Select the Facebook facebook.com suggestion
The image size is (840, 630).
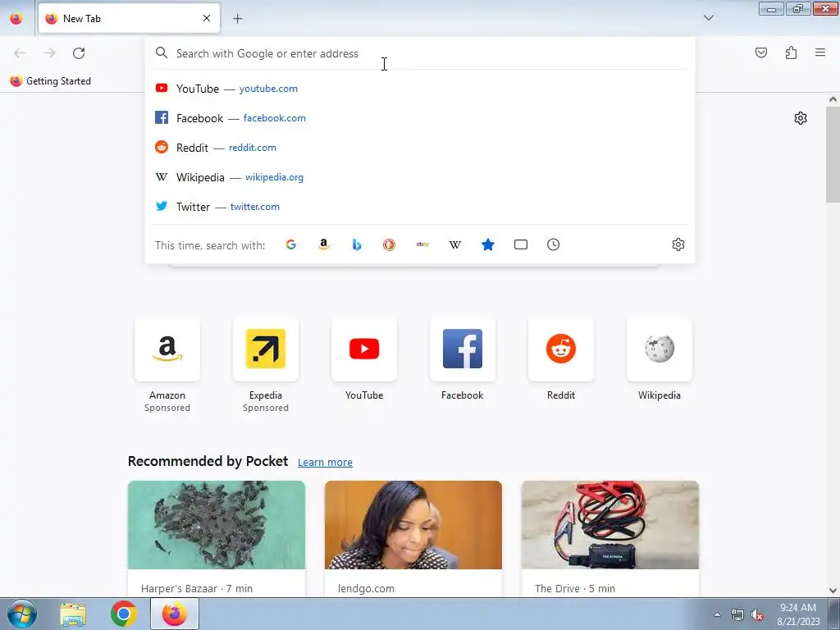(420, 118)
